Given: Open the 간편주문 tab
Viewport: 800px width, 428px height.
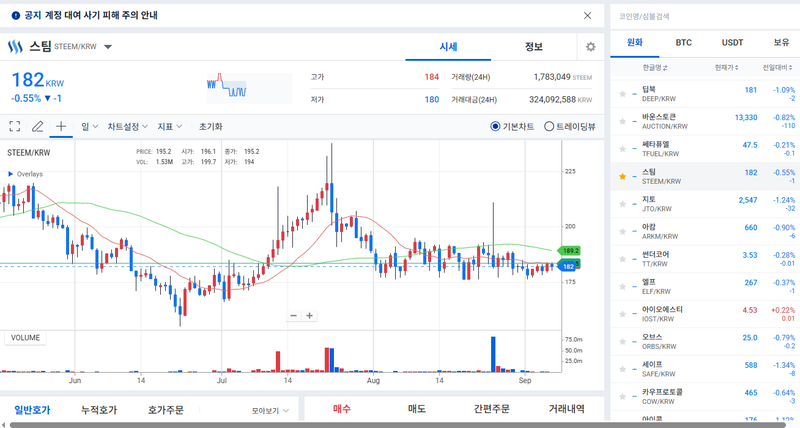Looking at the screenshot, I should click(491, 409).
